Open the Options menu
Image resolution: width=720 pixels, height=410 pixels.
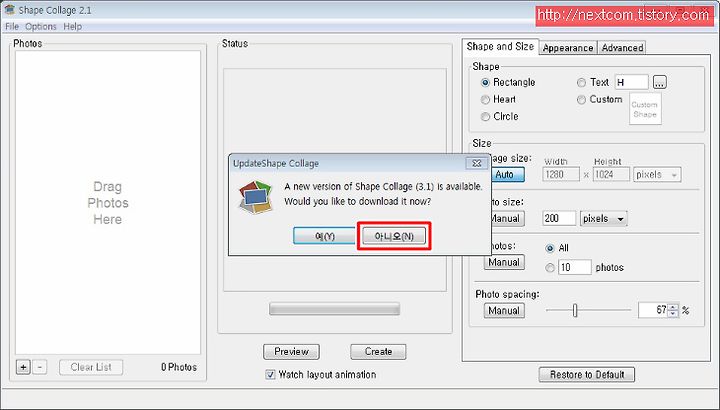click(x=40, y=27)
